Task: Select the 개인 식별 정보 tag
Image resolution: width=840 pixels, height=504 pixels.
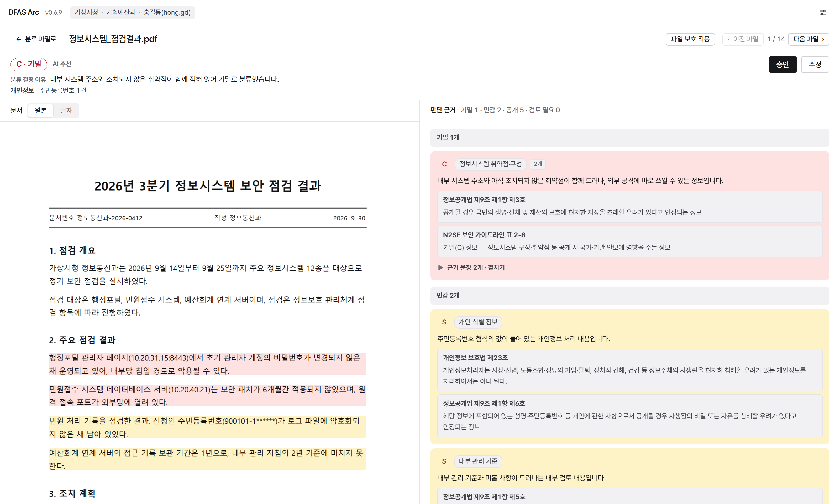Action: pos(478,322)
